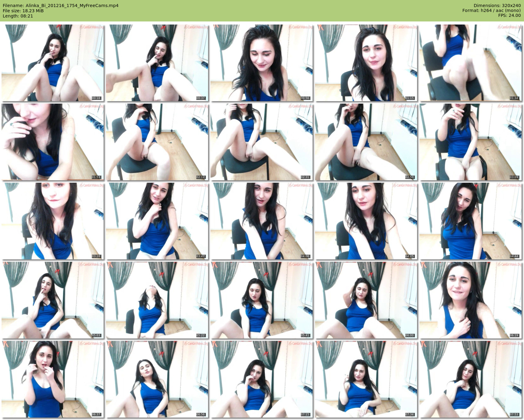This screenshot has width=524, height=420.
Task: Select the frame labeled 03:09
Action: click(x=470, y=142)
